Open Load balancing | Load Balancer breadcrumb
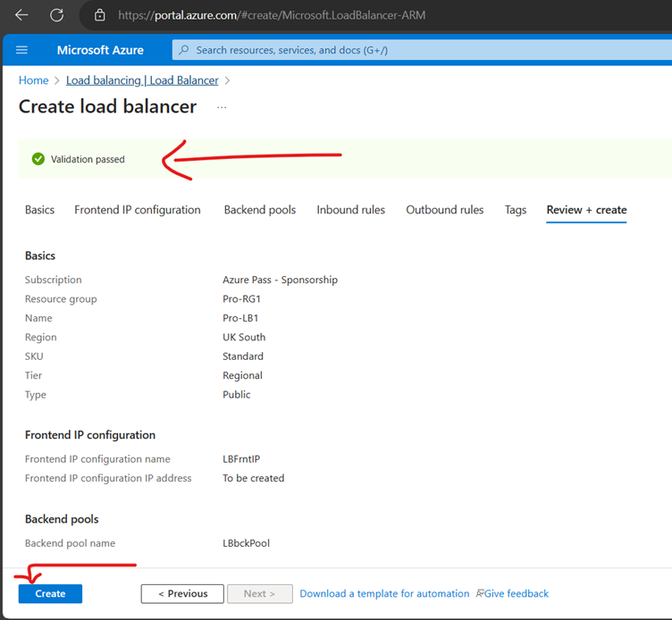Screen dimensions: 672x620 click(x=142, y=80)
